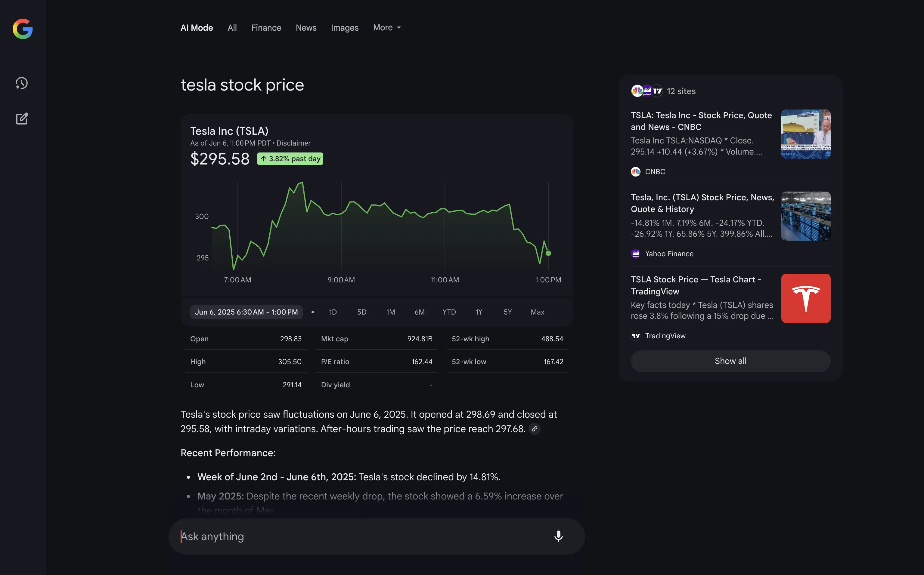The height and width of the screenshot is (575, 924).
Task: Open the CNBC TSLA stock quote link
Action: pos(701,121)
